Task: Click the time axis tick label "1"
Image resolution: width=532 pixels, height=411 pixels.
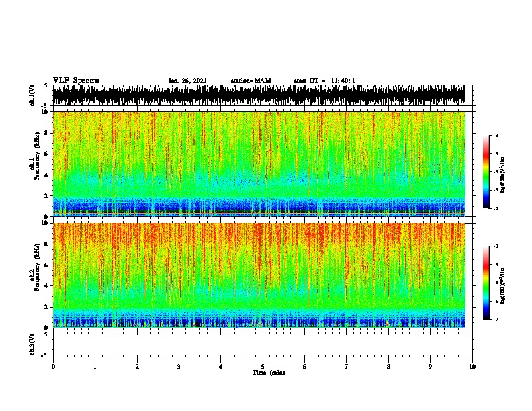Action: click(95, 367)
